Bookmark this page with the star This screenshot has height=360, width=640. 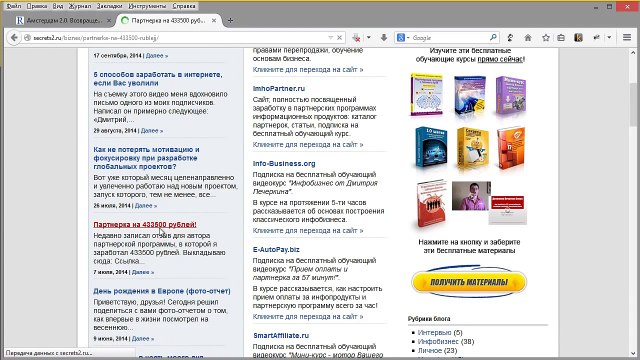[x=546, y=38]
